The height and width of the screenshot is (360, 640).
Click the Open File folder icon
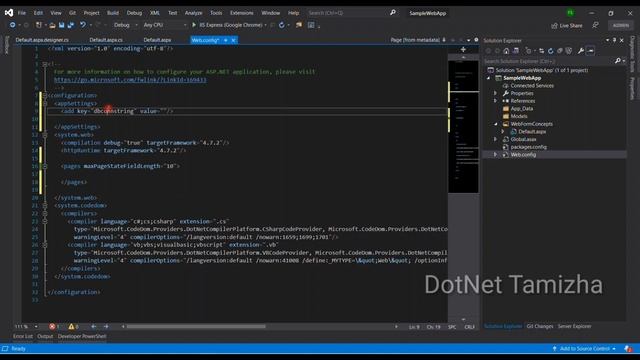tap(52, 25)
